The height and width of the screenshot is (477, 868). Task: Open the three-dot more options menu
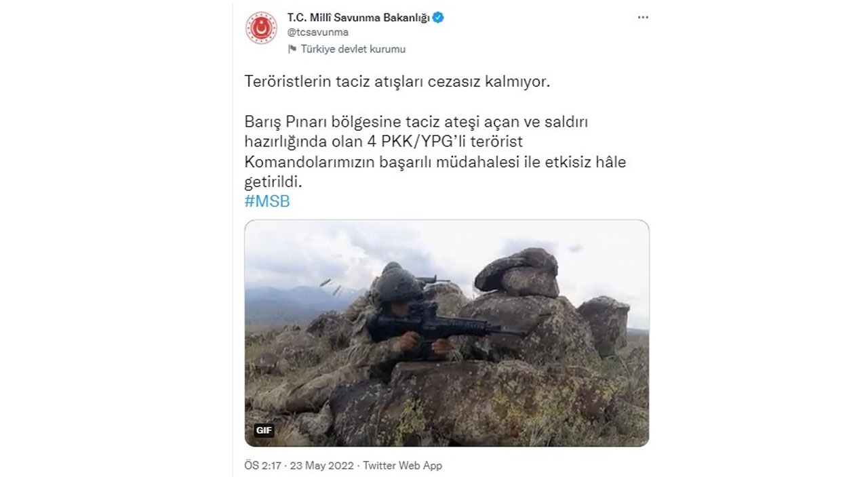pos(643,18)
